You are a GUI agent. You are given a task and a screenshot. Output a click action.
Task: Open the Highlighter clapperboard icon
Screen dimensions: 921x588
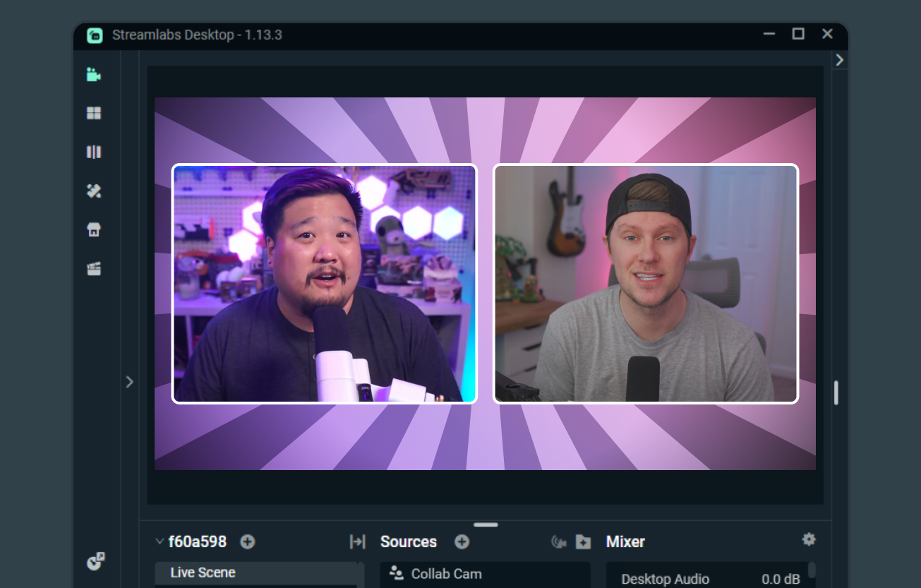pyautogui.click(x=94, y=268)
